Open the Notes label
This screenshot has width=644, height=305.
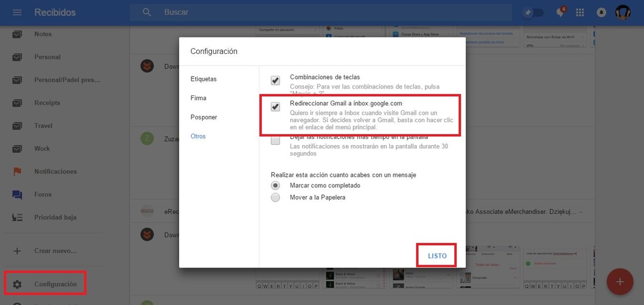43,34
